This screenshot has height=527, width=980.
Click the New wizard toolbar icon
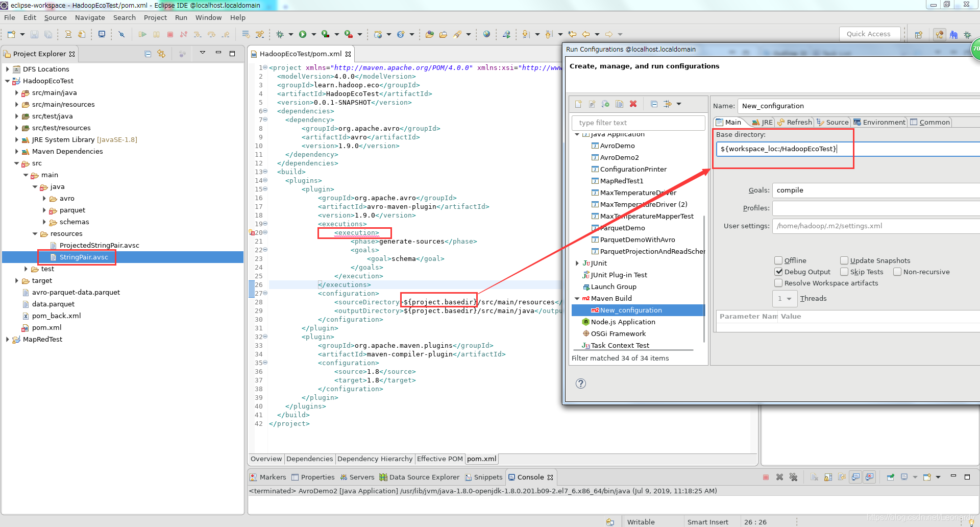click(x=11, y=34)
